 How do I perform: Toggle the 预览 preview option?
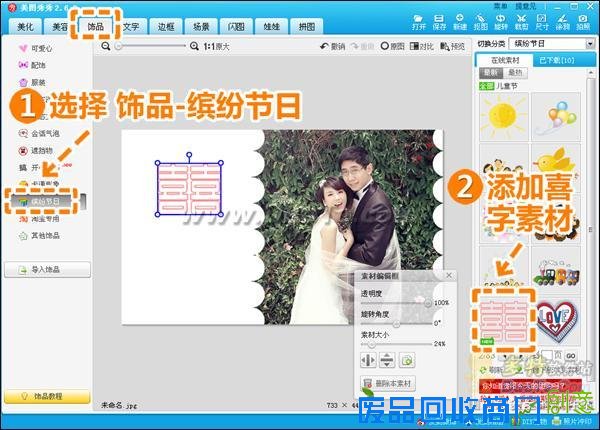click(x=452, y=46)
